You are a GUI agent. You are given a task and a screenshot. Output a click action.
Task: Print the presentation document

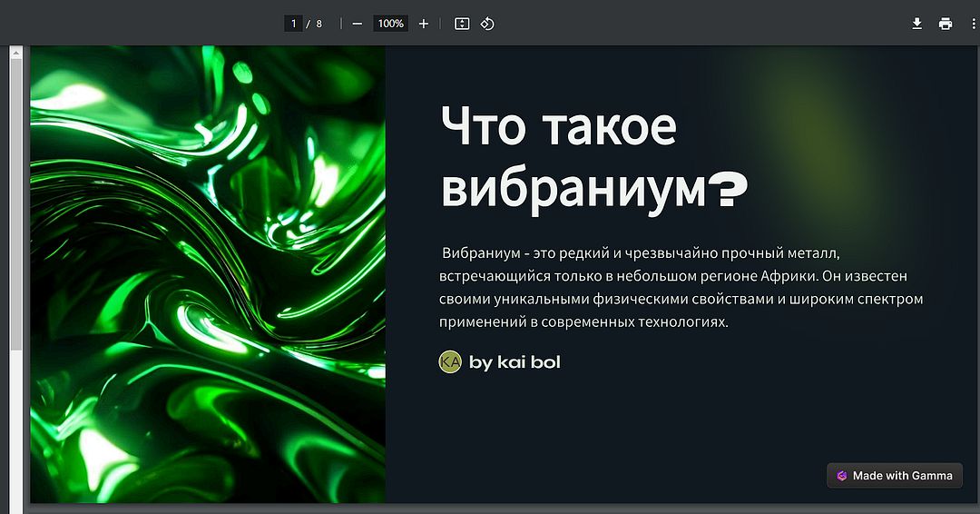946,24
